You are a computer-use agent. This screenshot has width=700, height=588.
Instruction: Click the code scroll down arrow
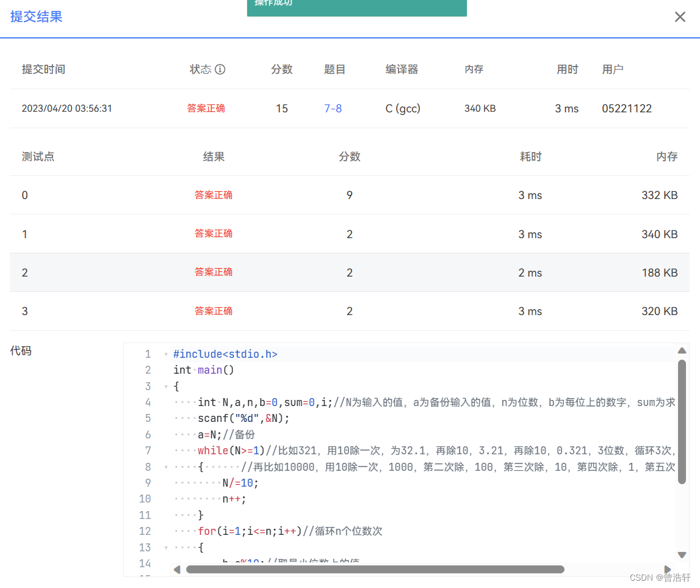click(682, 555)
